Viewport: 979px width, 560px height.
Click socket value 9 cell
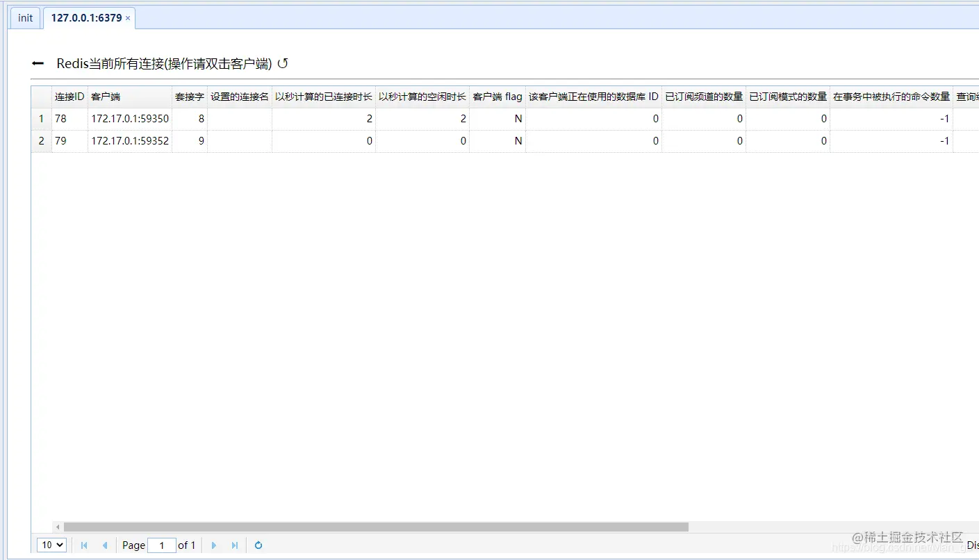click(x=190, y=141)
